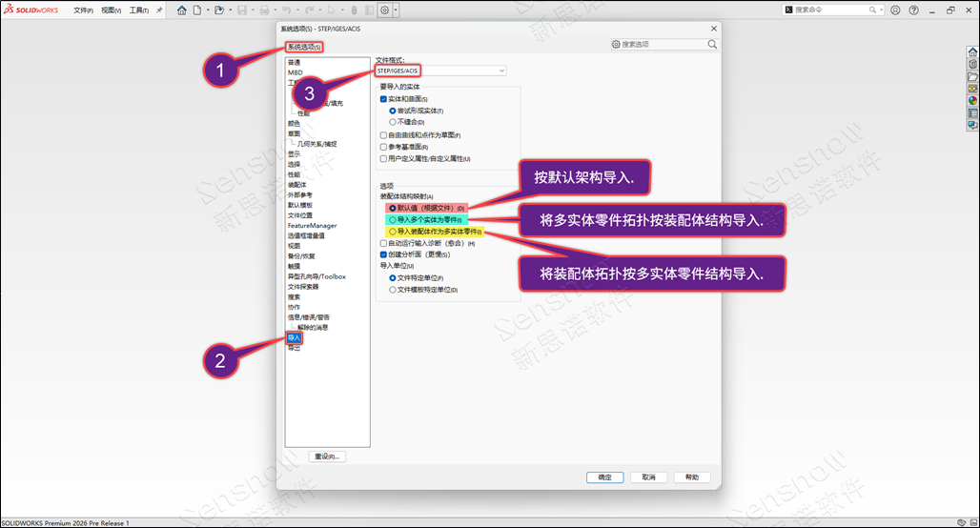Select 默认值（根据文件）radio button
The image size is (980, 528).
(x=393, y=208)
